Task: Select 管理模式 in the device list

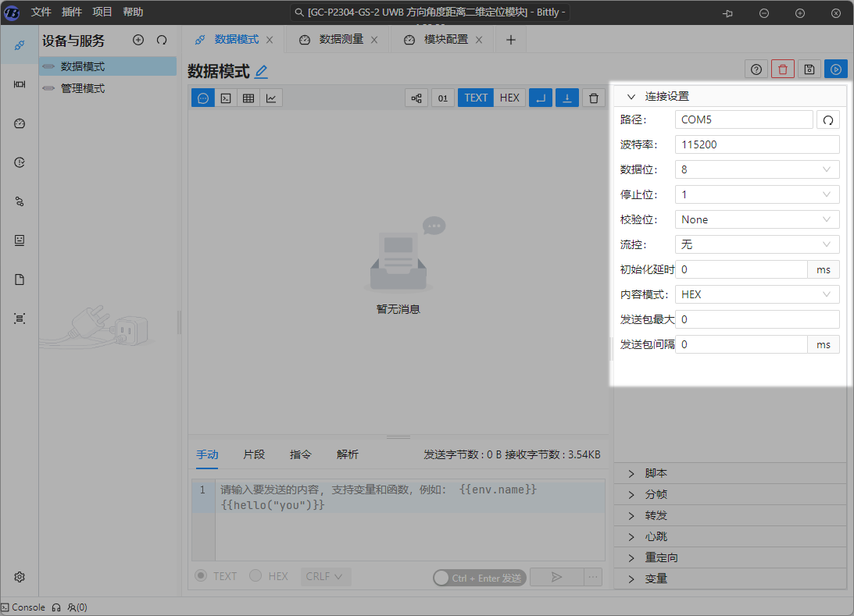Action: pyautogui.click(x=83, y=88)
